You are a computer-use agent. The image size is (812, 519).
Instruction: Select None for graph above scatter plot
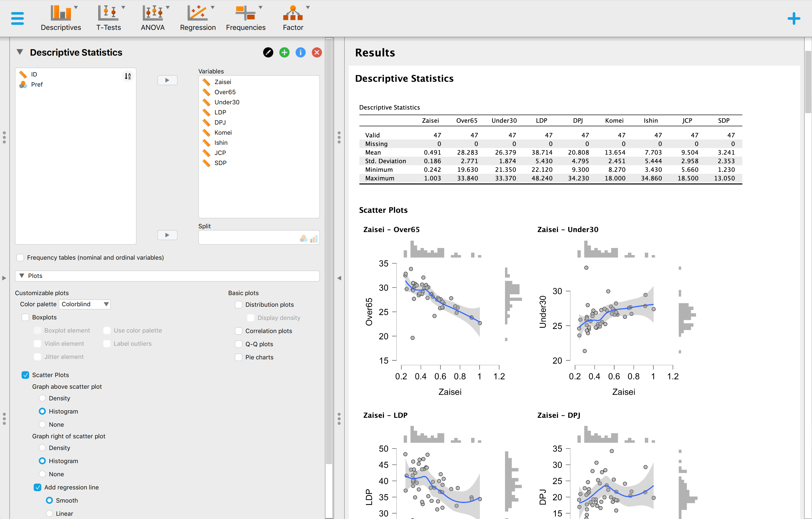tap(42, 424)
